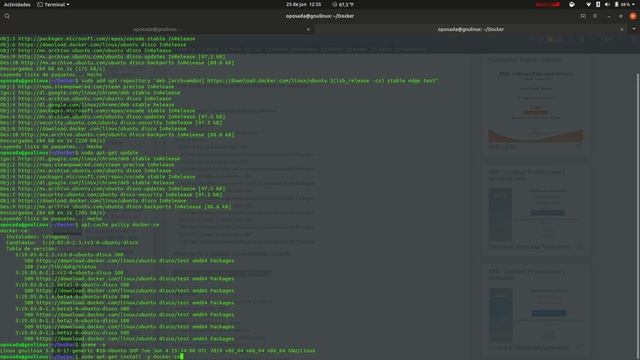
Task: Open the terminal hamburger menu
Action: coord(595,16)
